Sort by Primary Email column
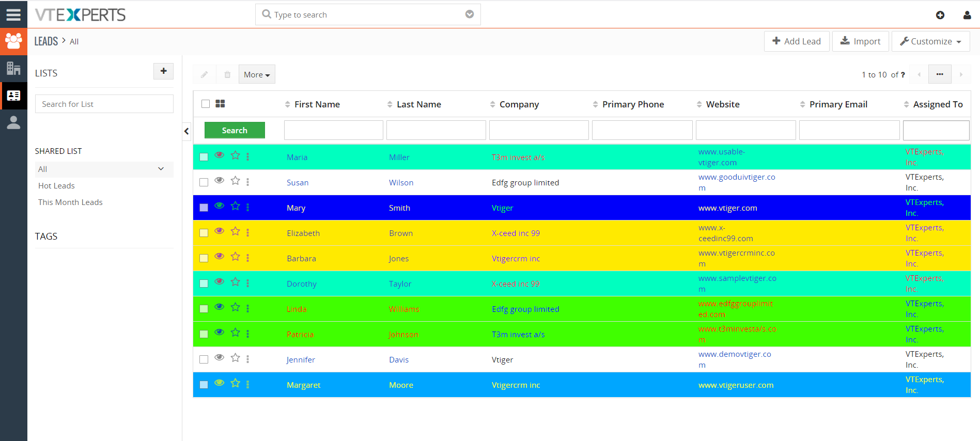Image resolution: width=980 pixels, height=441 pixels. coord(838,104)
